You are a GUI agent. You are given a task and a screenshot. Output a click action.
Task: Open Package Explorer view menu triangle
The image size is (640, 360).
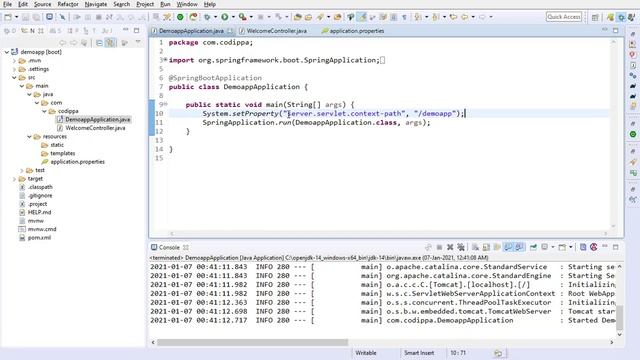138,42
